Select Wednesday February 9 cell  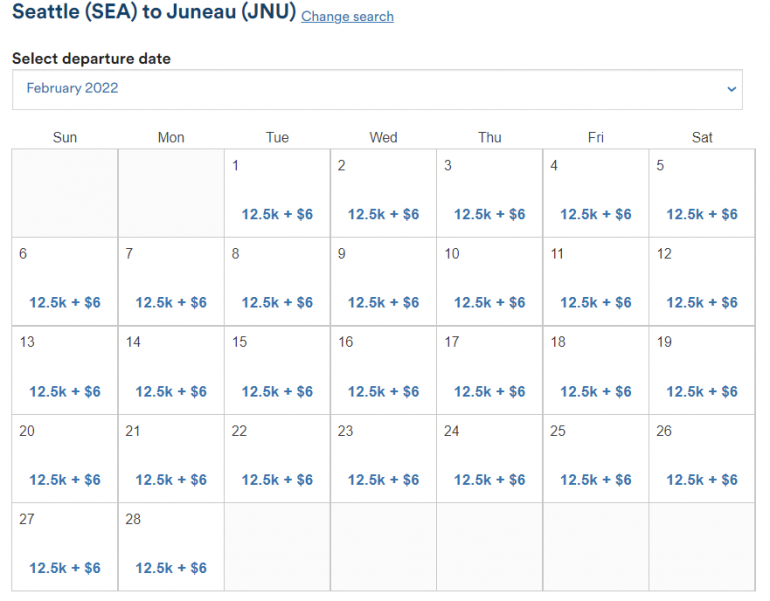[383, 281]
